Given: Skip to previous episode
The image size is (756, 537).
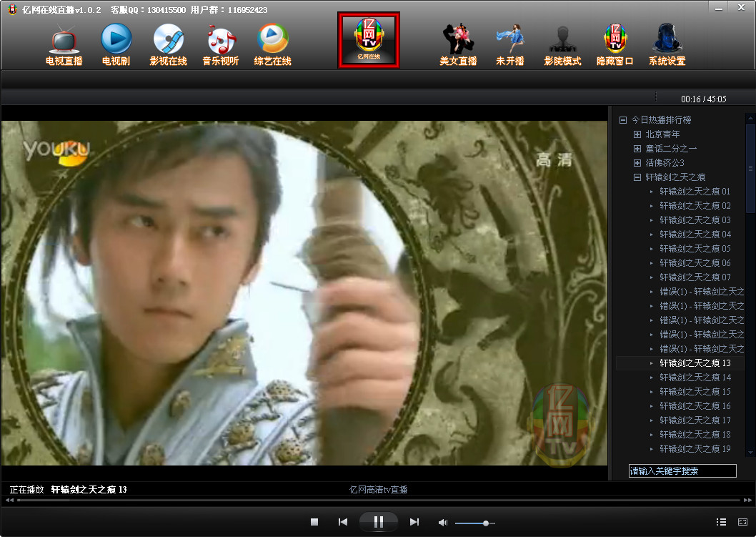Looking at the screenshot, I should (x=343, y=521).
